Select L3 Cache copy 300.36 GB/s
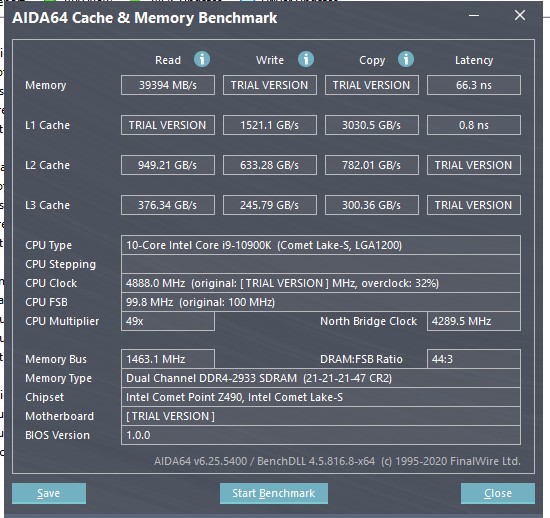Viewport: 550px width, 518px height. coord(371,205)
